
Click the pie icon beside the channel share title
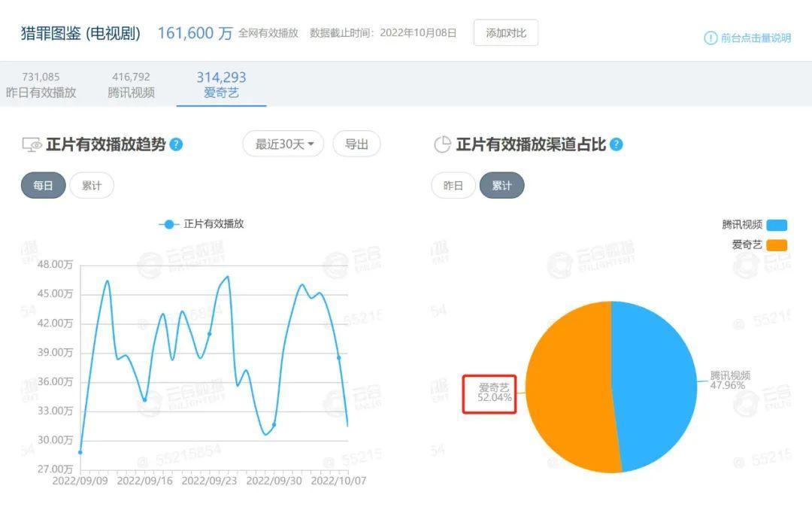(x=442, y=144)
